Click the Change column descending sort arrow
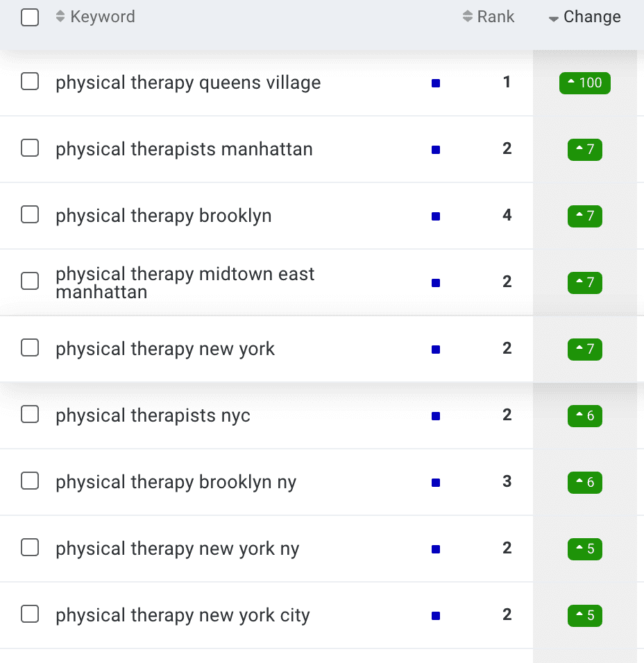This screenshot has width=644, height=663. tap(554, 19)
